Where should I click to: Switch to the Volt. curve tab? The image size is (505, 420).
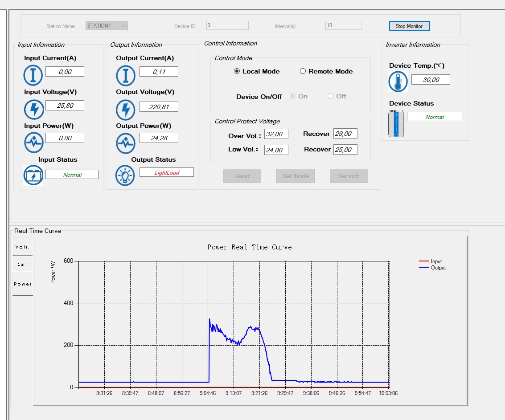tap(22, 247)
